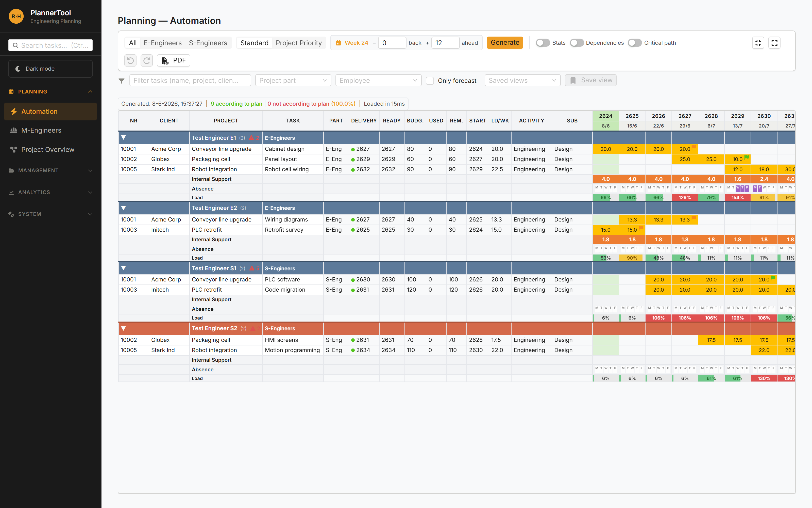Image resolution: width=812 pixels, height=508 pixels.
Task: Click the Generate button
Action: (x=505, y=43)
